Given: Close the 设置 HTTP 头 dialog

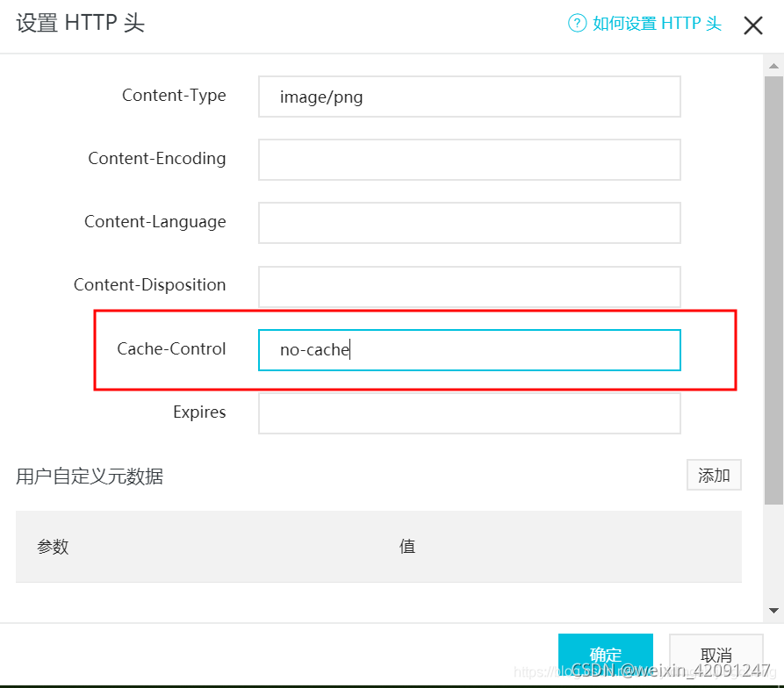Looking at the screenshot, I should point(753,25).
